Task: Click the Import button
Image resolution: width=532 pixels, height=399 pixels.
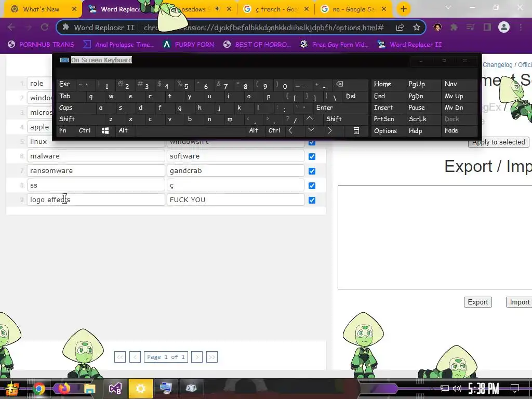Action: click(519, 302)
